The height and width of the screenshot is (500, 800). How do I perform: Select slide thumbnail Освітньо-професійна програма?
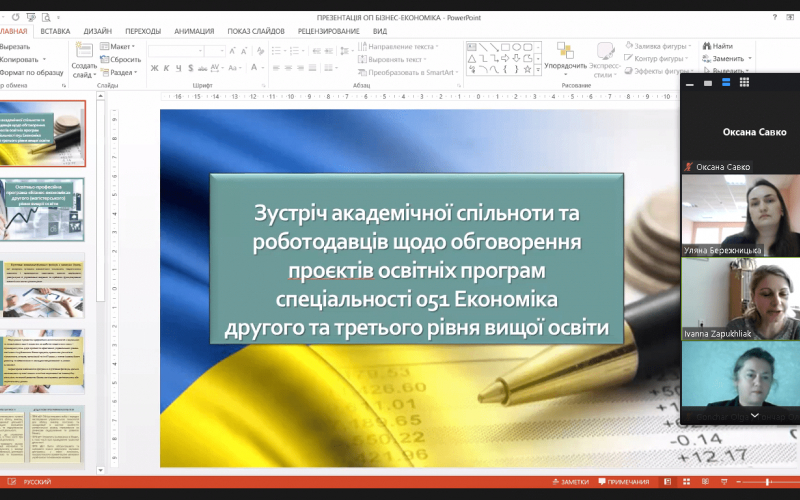(x=42, y=209)
